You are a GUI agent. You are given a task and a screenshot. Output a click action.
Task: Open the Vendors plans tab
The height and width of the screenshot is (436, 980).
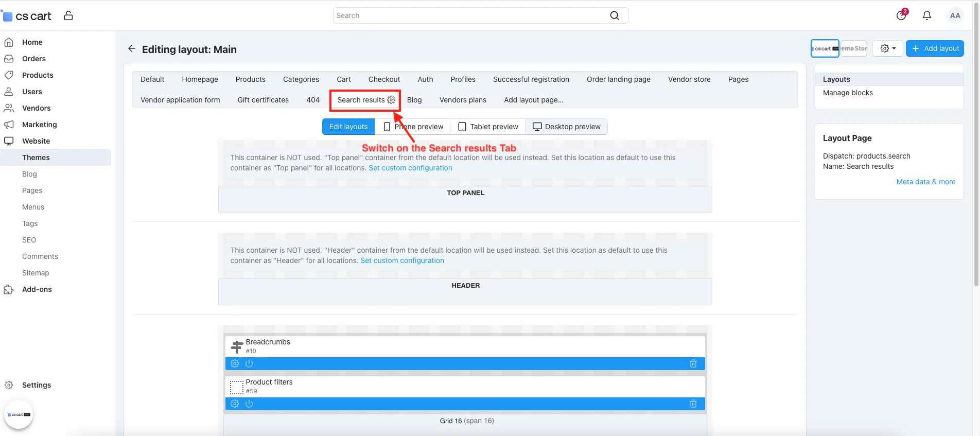click(x=463, y=100)
